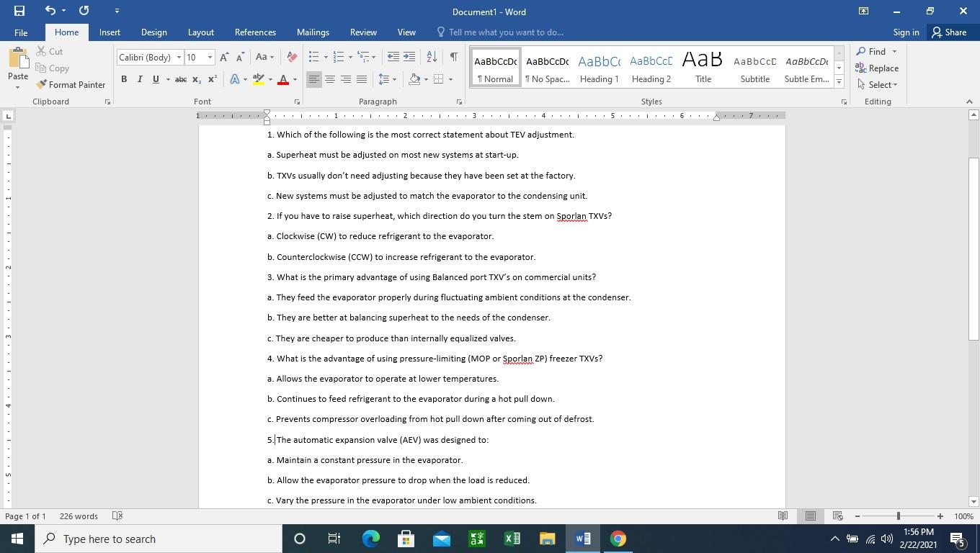Click the Format Painter icon

click(43, 84)
